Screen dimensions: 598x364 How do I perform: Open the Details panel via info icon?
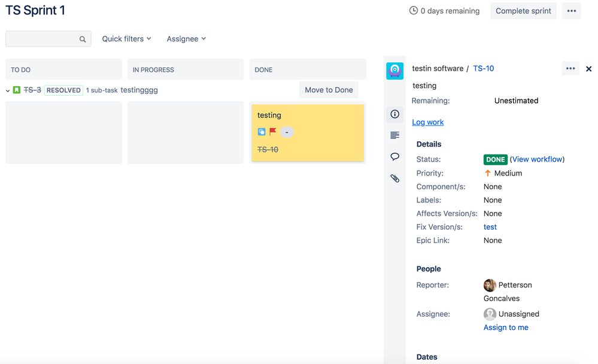coord(394,114)
